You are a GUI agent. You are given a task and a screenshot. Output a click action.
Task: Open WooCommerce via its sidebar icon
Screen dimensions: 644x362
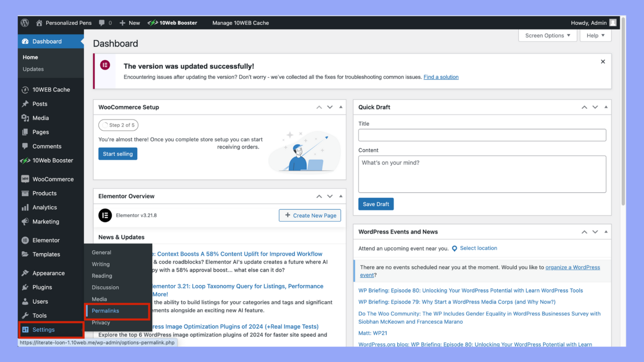[x=25, y=179]
